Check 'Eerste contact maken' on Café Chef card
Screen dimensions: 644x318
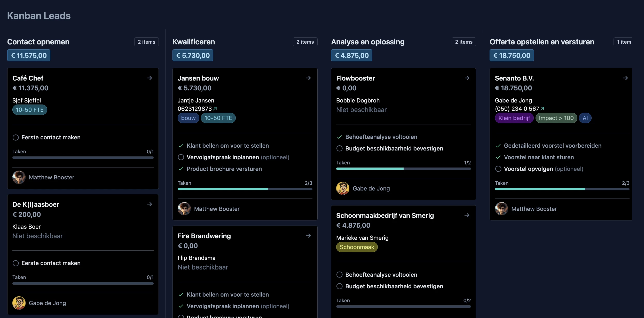[16, 138]
